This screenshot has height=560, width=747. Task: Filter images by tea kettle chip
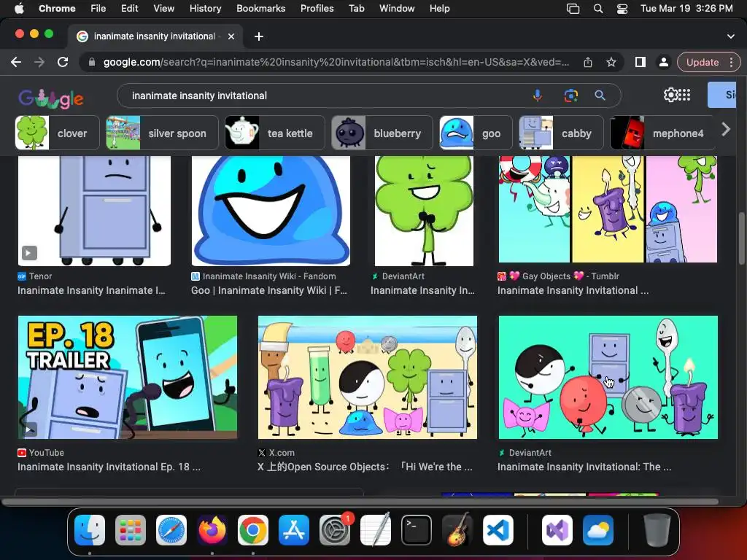(x=274, y=133)
